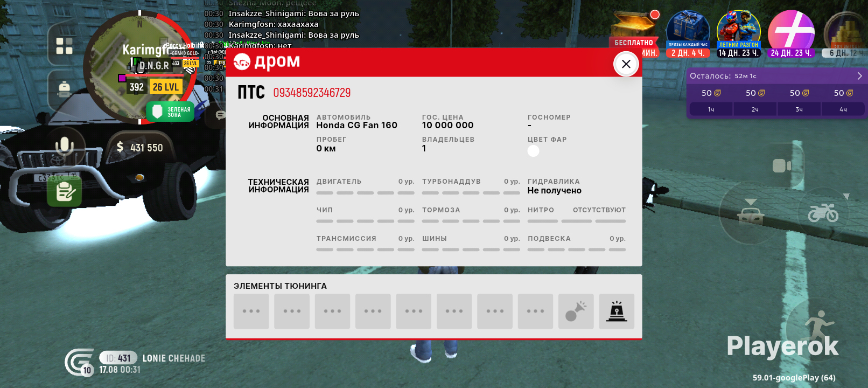Screen dimensions: 868x388
Task: Tap the running man sprint icon
Action: [817, 326]
